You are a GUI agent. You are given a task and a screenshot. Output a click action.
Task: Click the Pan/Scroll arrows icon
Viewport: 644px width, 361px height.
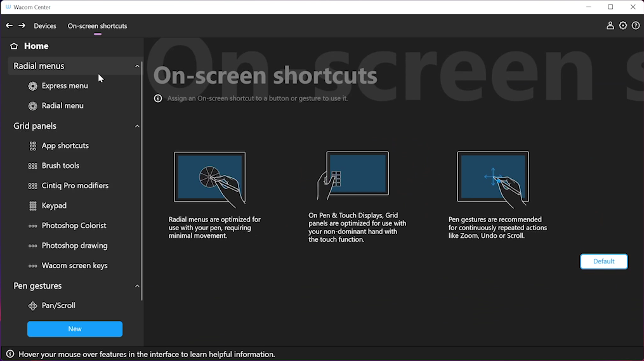[33, 306]
